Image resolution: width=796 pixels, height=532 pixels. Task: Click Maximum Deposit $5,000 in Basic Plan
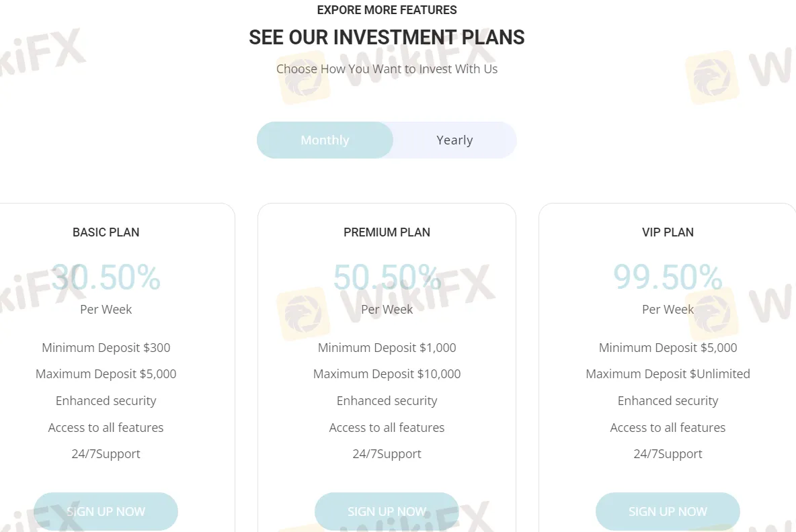pyautogui.click(x=106, y=373)
